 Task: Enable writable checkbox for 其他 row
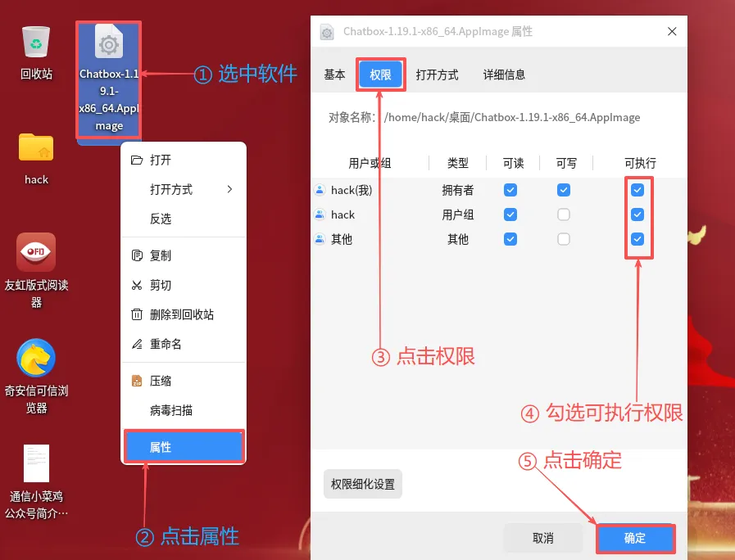pos(564,239)
